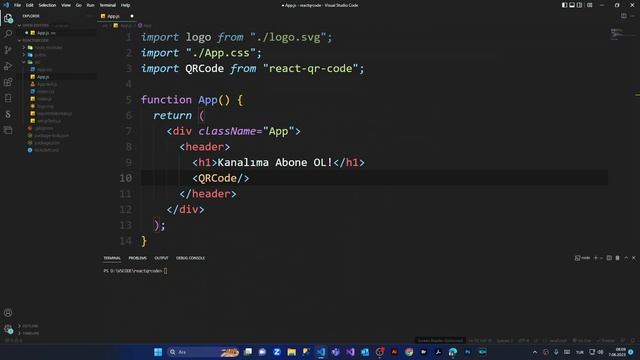Image resolution: width=640 pixels, height=360 pixels.
Task: Open the Help menu
Action: (126, 5)
